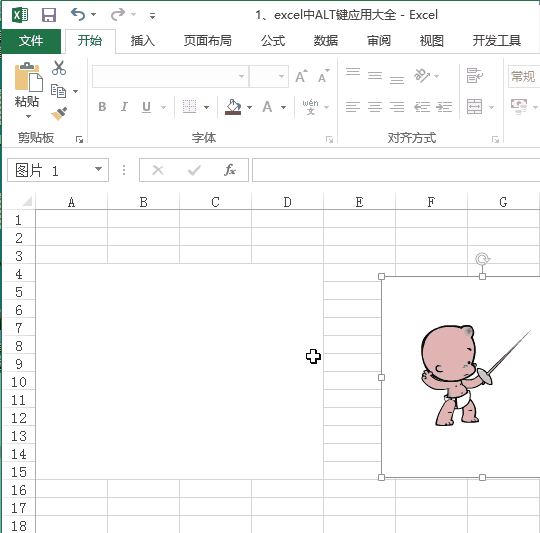Image resolution: width=540 pixels, height=533 pixels.
Task: Expand the 粘贴 options arrow below Paste
Action: tap(28, 116)
